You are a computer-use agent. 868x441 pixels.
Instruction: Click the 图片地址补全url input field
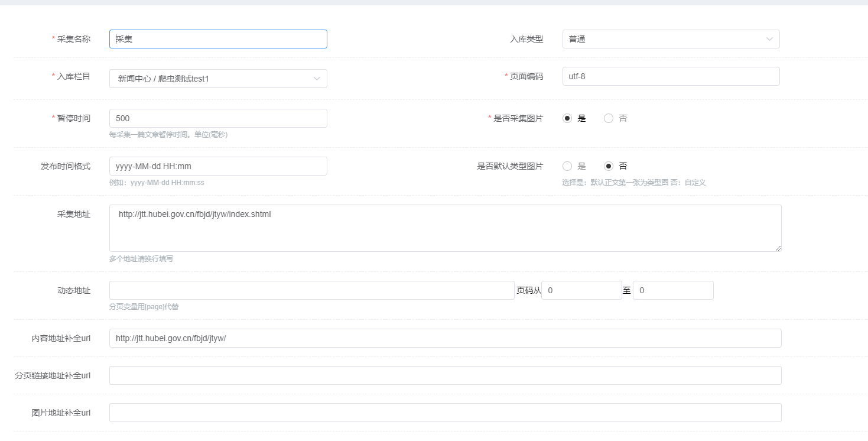click(x=445, y=413)
